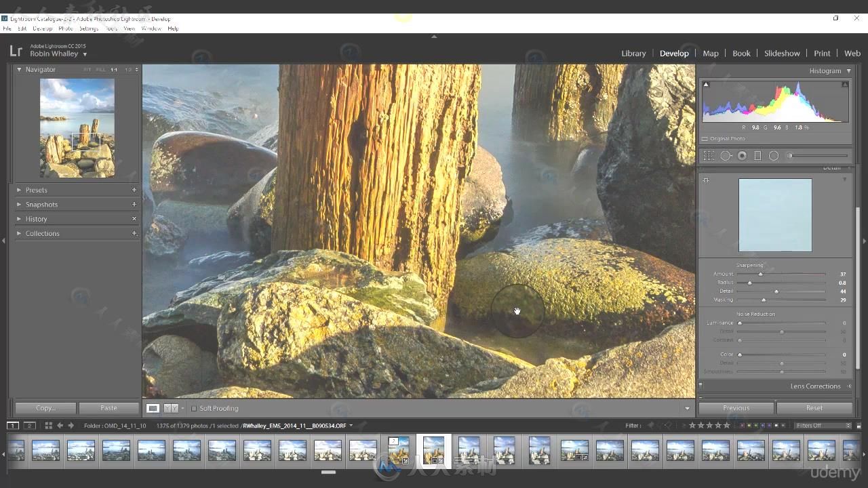Screen dimensions: 868x488
Task: Select the Crop Overlay tool
Action: (709, 156)
